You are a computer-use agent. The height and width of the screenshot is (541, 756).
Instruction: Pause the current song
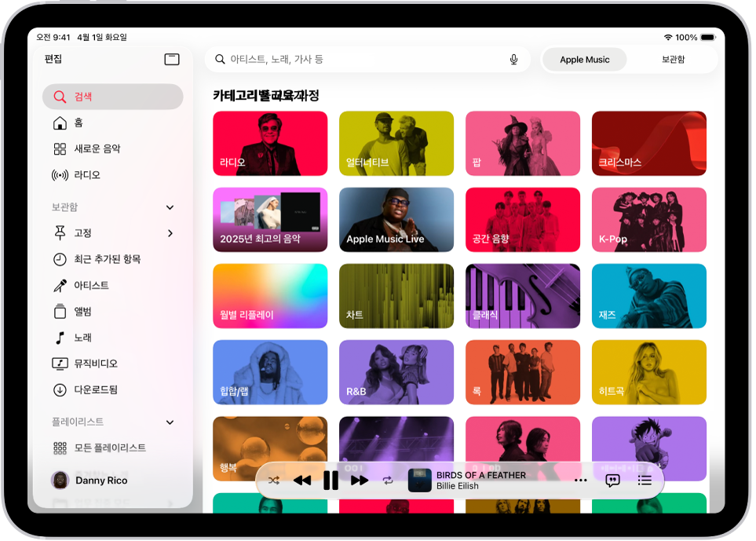[x=331, y=481]
